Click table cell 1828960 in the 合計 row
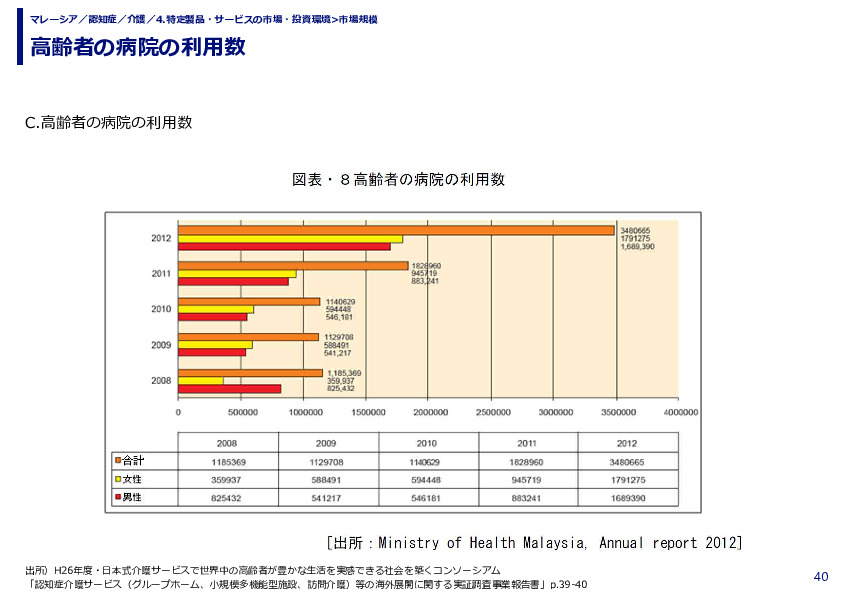 [x=526, y=462]
